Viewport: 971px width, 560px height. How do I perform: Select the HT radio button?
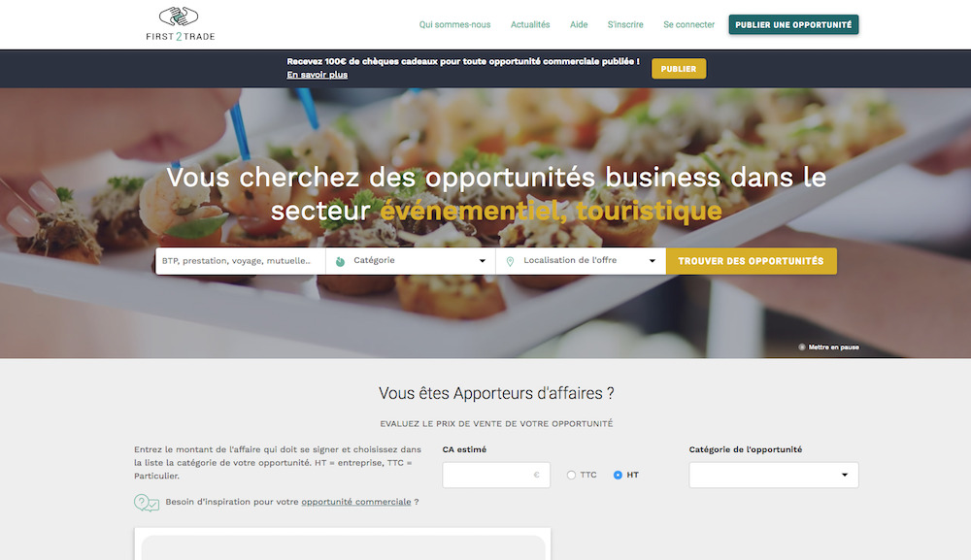pyautogui.click(x=618, y=475)
